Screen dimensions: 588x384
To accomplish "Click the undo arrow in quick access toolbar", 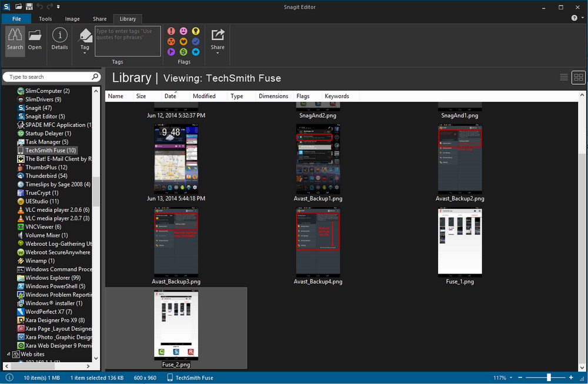I will pos(39,6).
